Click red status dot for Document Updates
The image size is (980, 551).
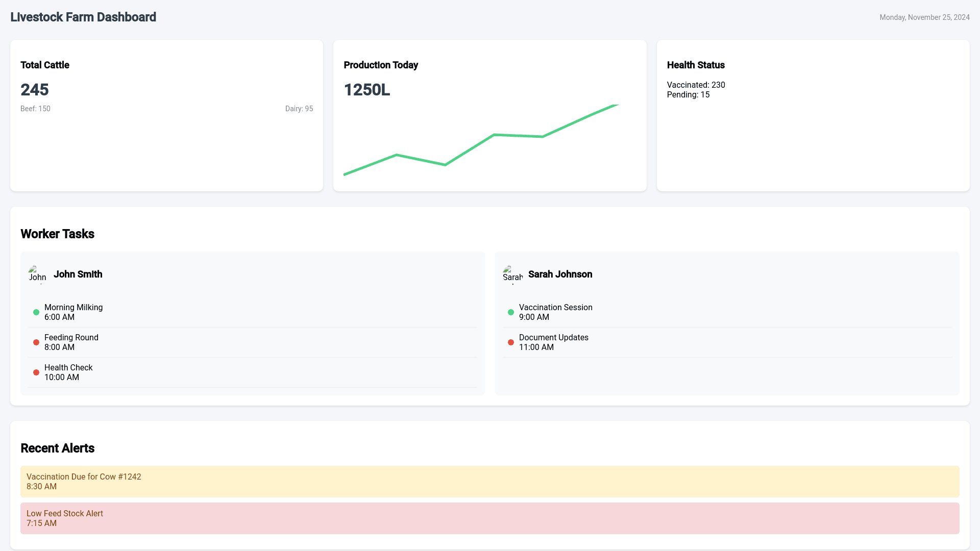coord(511,342)
